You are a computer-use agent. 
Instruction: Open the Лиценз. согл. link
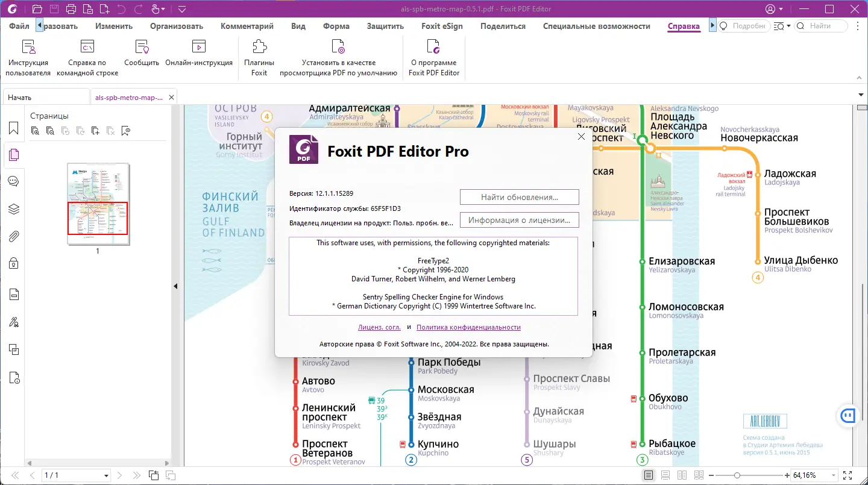click(379, 327)
